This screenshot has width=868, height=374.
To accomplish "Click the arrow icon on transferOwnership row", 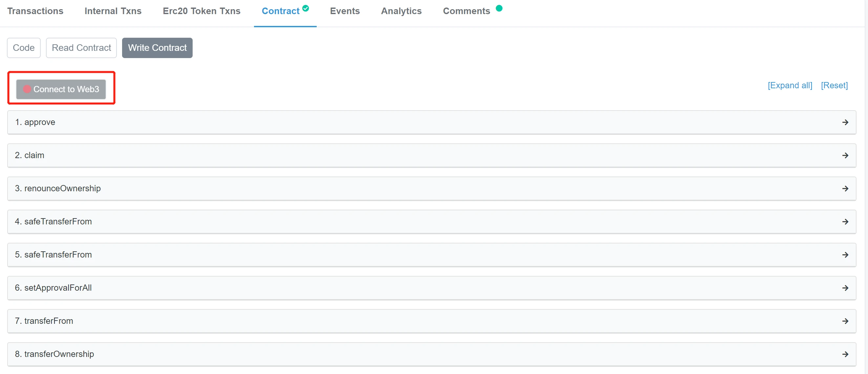I will coord(845,354).
